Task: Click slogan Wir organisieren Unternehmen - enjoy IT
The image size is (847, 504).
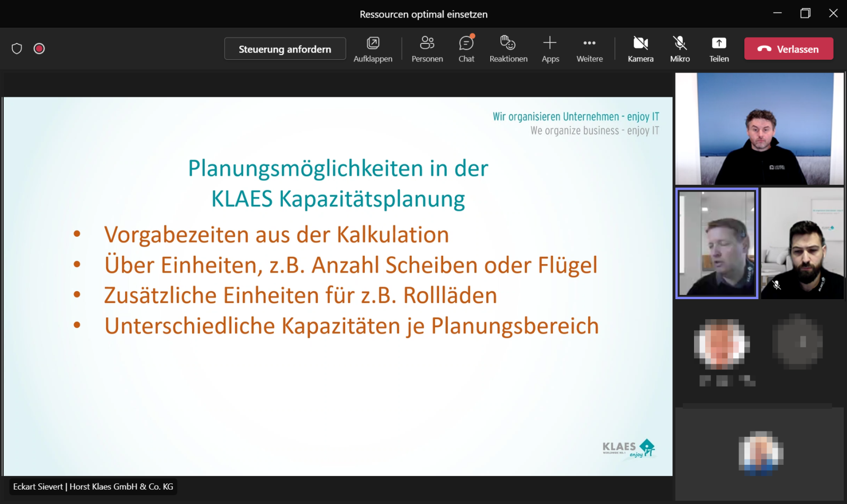Action: point(576,116)
